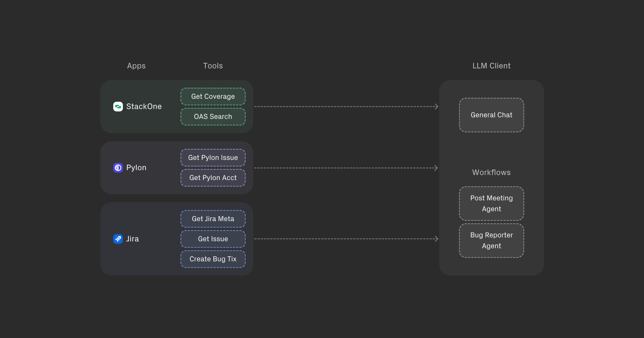This screenshot has height=338, width=644.
Task: Select the OAS Search tool
Action: click(x=213, y=116)
